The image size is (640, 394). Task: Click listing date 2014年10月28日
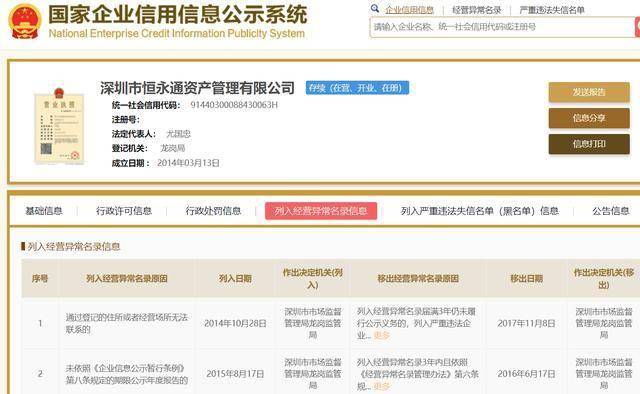tap(235, 323)
